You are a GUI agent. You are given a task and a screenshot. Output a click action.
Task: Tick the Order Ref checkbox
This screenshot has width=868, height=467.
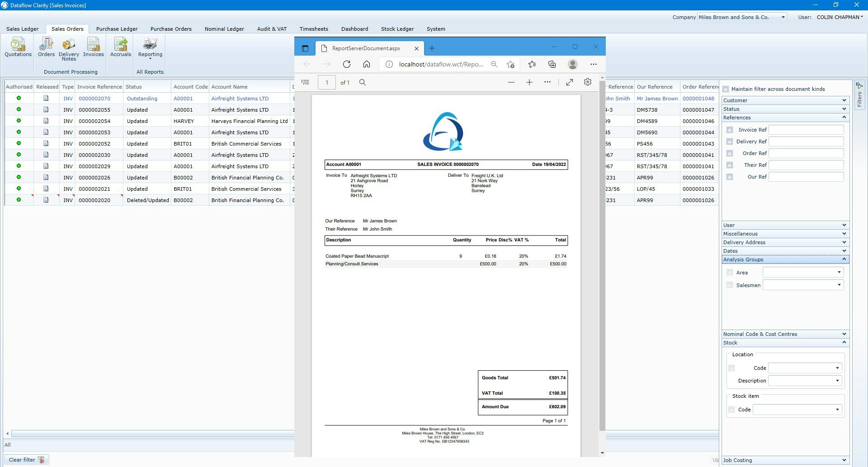(x=730, y=153)
